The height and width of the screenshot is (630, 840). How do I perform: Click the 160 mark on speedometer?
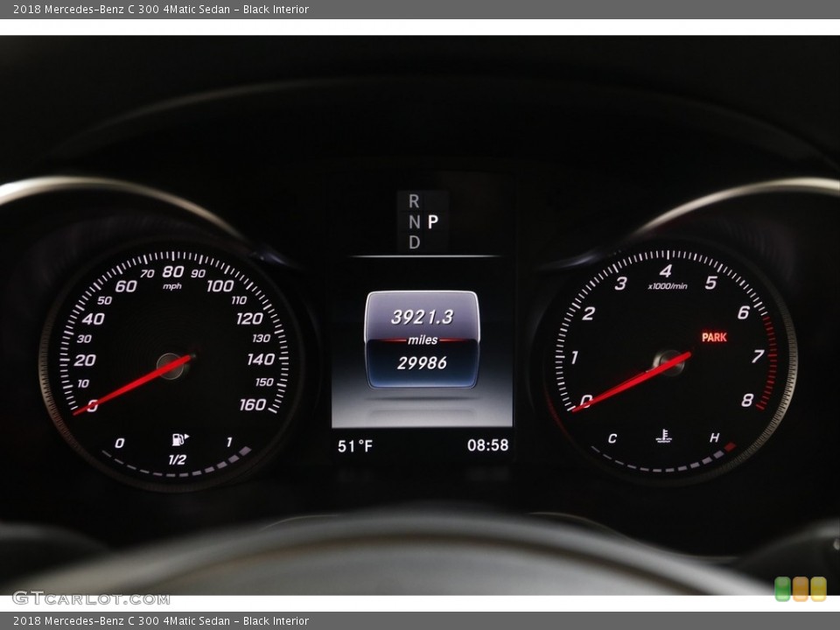coord(253,404)
